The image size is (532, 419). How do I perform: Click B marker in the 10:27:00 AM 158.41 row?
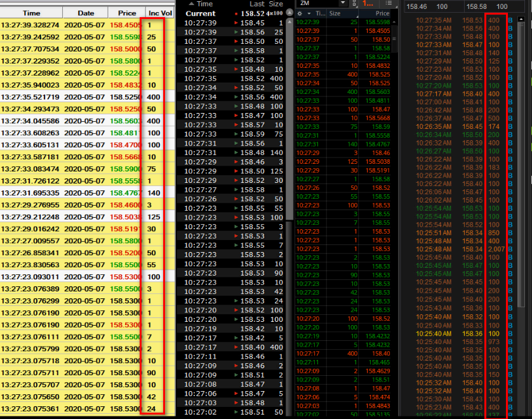click(510, 102)
